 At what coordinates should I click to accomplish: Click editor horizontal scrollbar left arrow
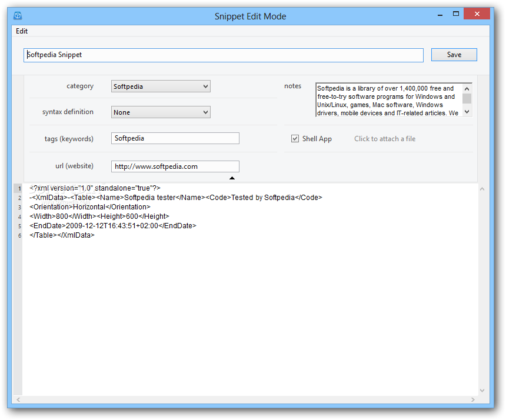(x=18, y=399)
